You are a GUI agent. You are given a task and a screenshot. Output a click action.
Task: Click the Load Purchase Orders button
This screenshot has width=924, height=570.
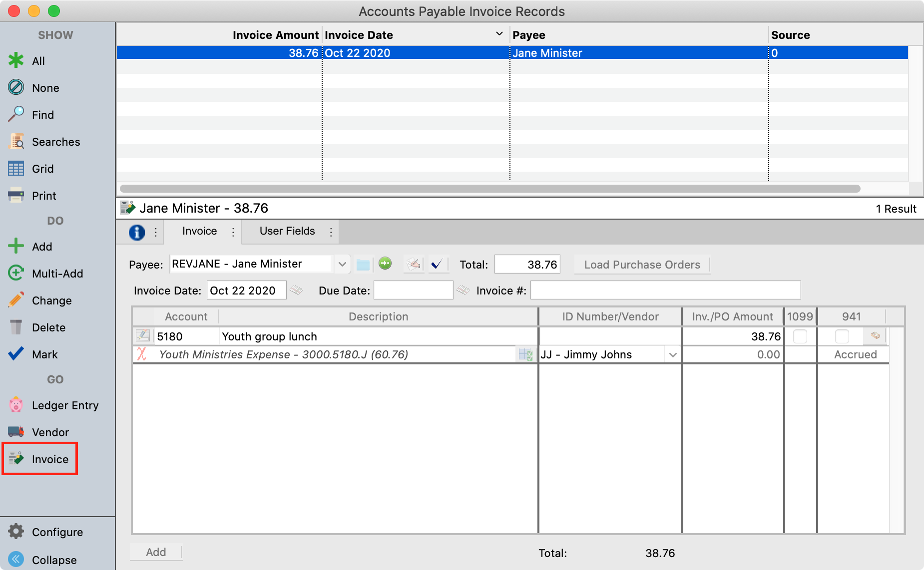(x=642, y=265)
